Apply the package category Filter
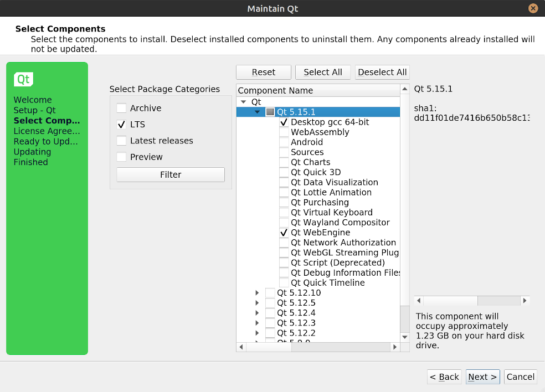Image resolution: width=545 pixels, height=392 pixels. click(171, 174)
